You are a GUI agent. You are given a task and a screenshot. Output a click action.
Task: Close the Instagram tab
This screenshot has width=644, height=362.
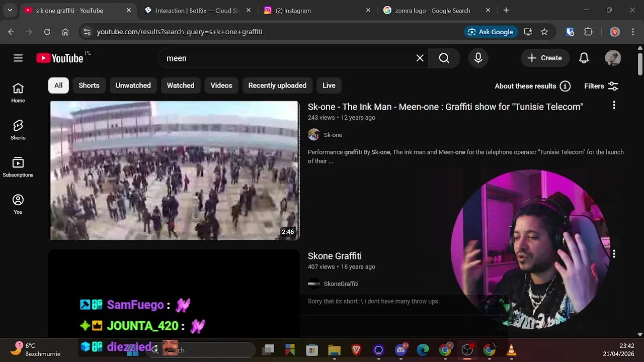coord(368,10)
